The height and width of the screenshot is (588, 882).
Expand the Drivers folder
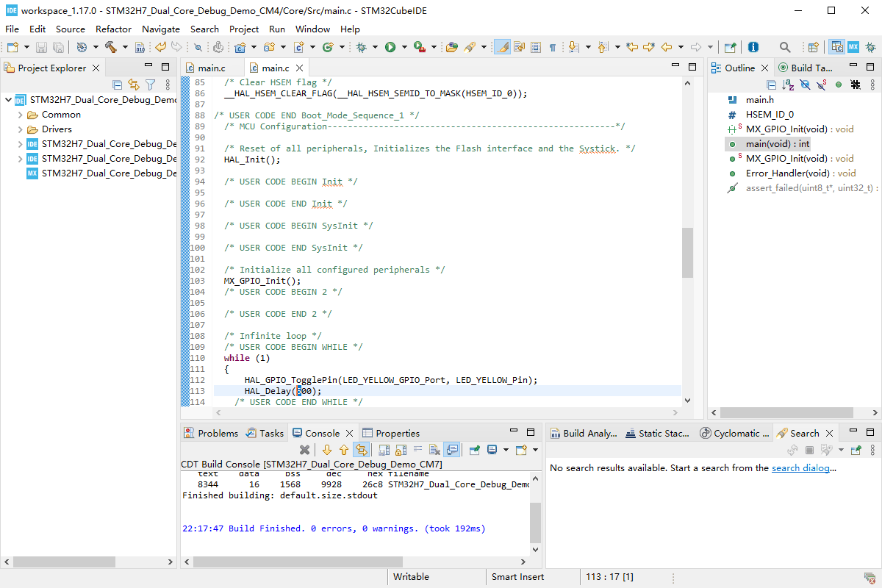pyautogui.click(x=20, y=129)
